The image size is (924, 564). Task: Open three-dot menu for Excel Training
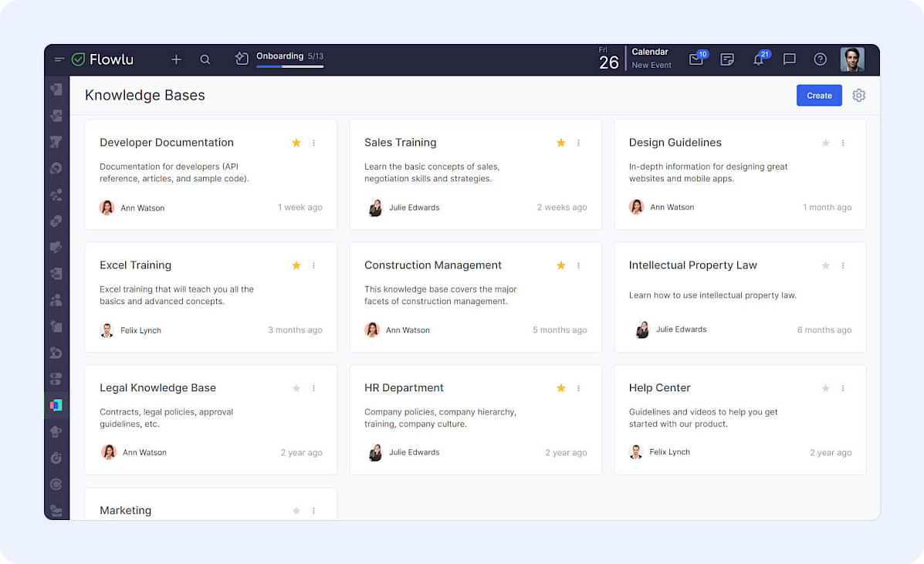[313, 265]
